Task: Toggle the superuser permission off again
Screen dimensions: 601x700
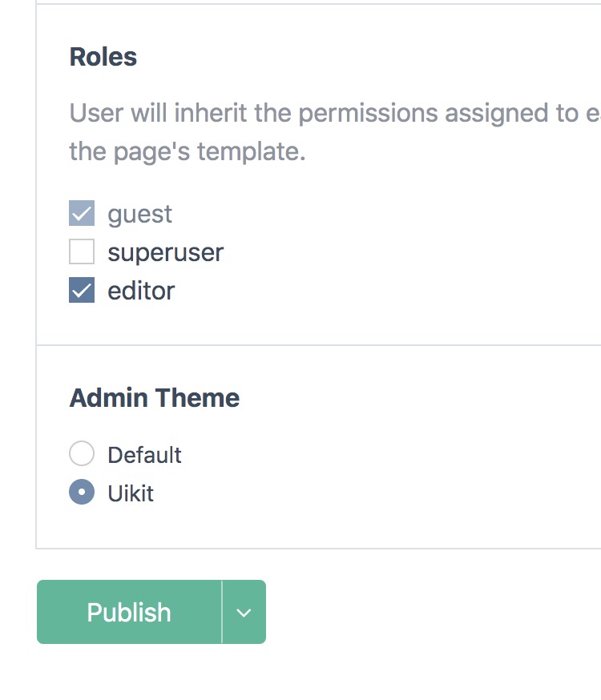Action: pyautogui.click(x=81, y=251)
